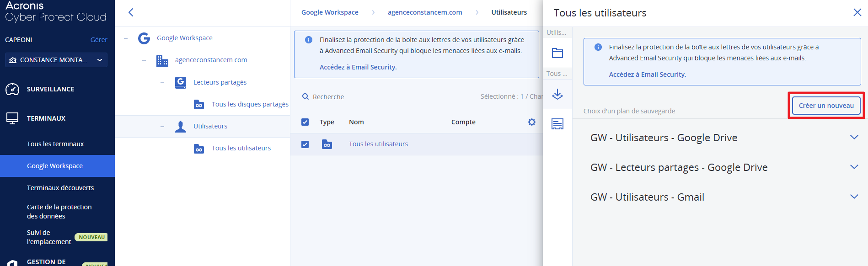Click folder icon beside Tous les disques partagés
The width and height of the screenshot is (868, 266).
click(199, 104)
